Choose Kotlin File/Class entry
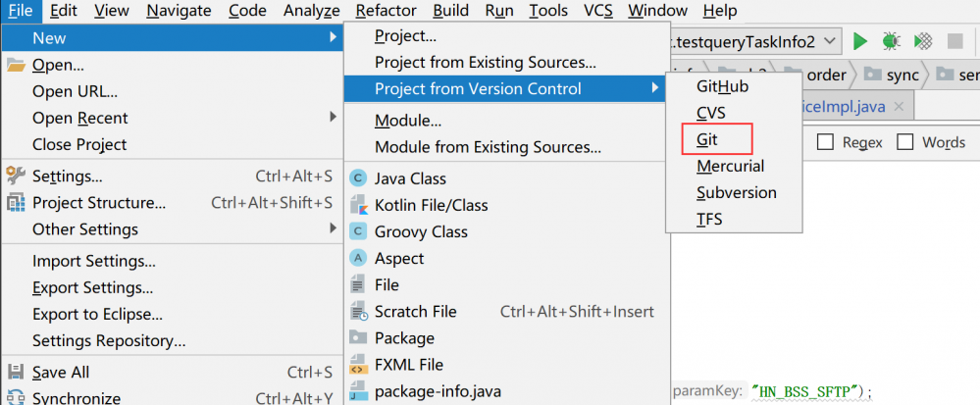 [431, 205]
